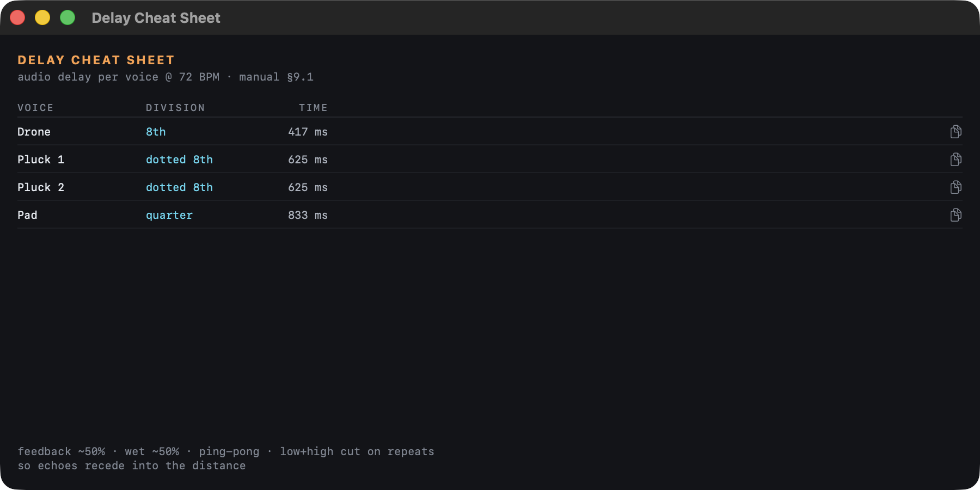Viewport: 980px width, 490px height.
Task: Close the Delay Cheat Sheet window
Action: [x=17, y=17]
